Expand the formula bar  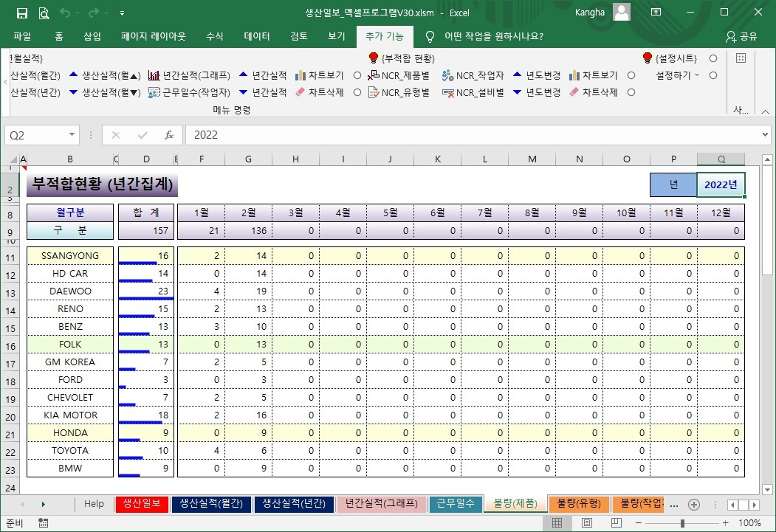click(765, 134)
